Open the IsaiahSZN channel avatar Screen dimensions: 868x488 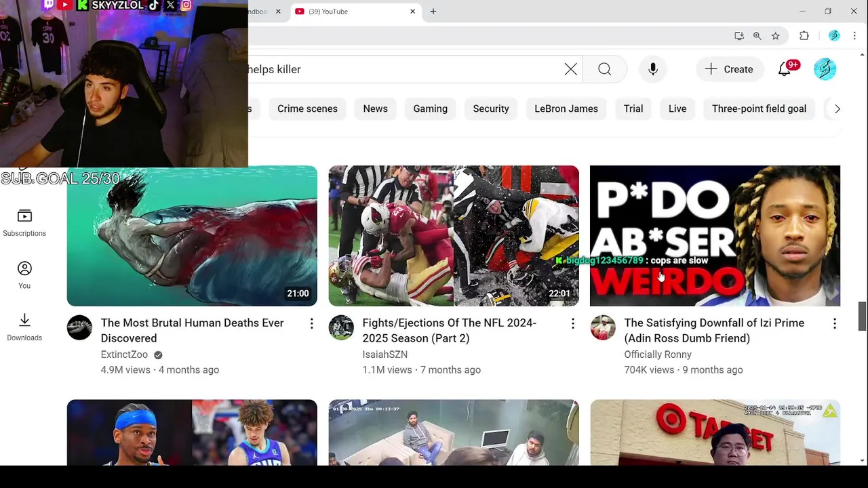(341, 327)
